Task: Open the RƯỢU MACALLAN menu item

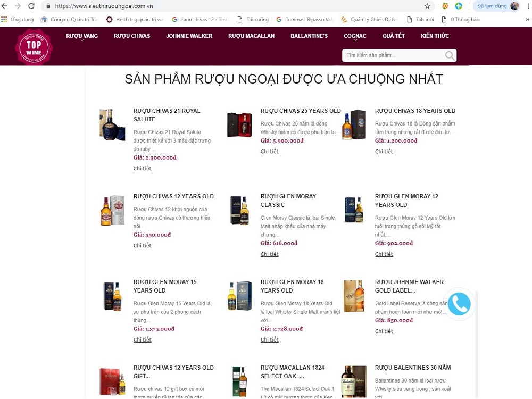Action: point(252,36)
